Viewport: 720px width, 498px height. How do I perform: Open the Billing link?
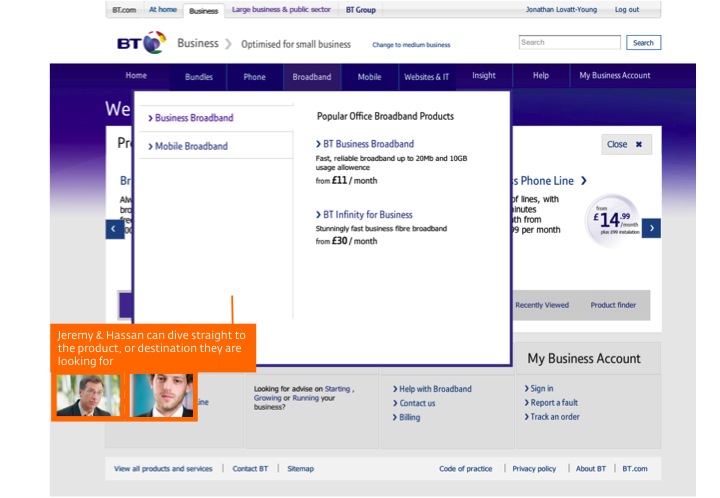pos(410,418)
